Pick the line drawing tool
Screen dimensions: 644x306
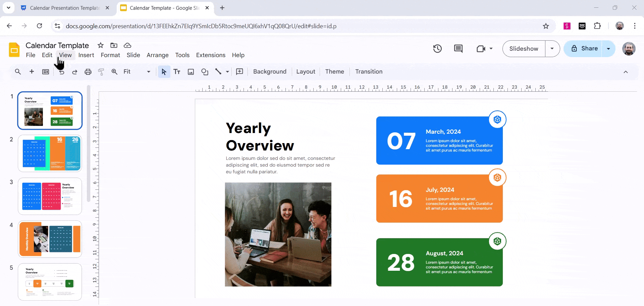click(219, 72)
